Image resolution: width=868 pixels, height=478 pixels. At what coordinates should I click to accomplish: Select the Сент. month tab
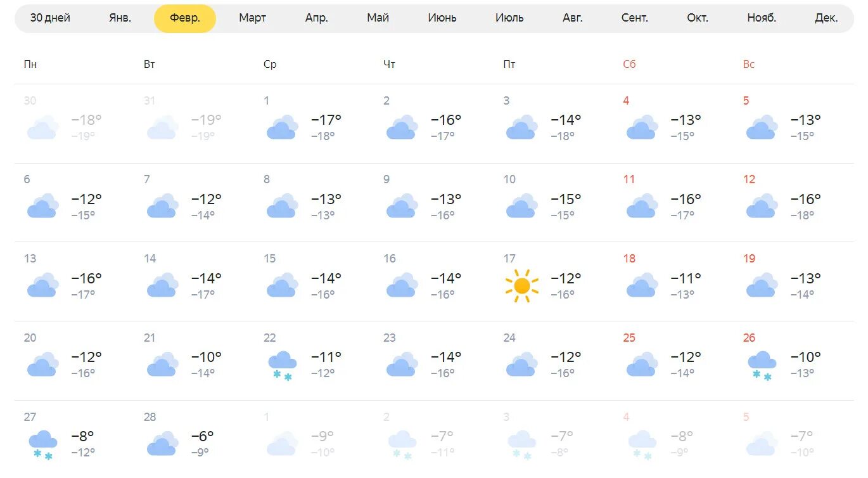(634, 18)
